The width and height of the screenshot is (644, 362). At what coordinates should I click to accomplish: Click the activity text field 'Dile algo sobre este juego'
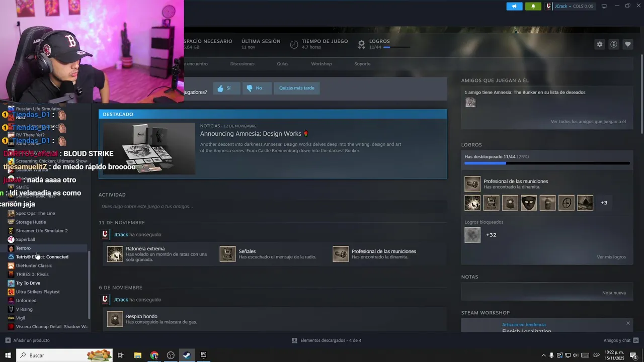point(272,206)
